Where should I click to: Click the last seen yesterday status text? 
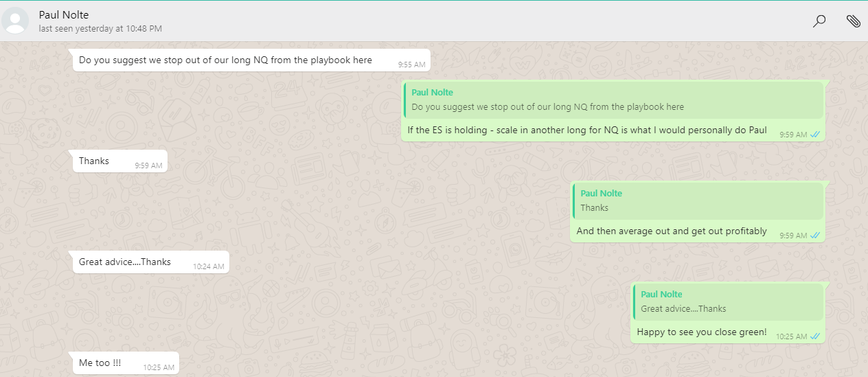(x=100, y=29)
